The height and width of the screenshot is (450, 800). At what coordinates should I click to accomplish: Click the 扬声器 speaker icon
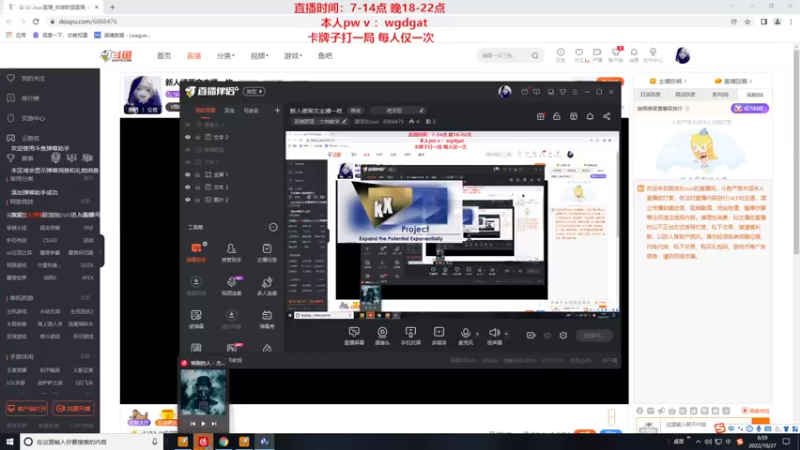pyautogui.click(x=494, y=333)
